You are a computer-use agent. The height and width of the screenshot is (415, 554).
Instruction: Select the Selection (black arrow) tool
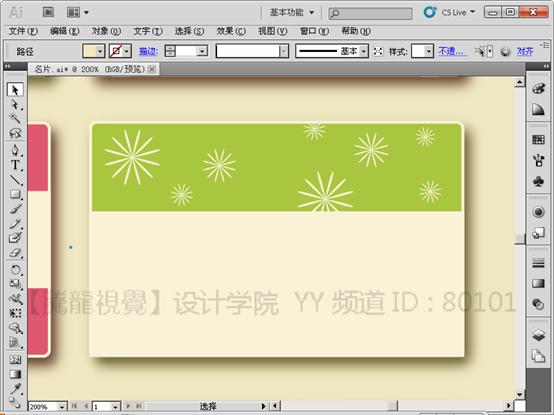pyautogui.click(x=15, y=90)
